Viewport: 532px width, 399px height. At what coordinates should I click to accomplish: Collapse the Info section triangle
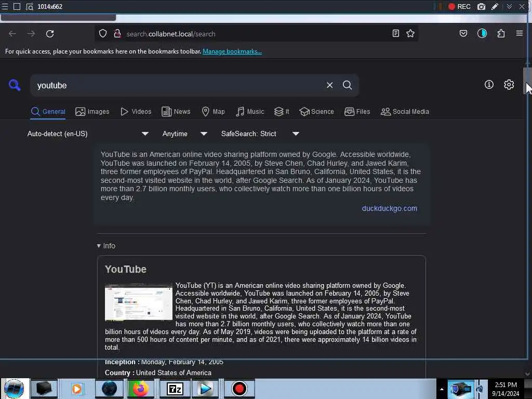pyautogui.click(x=99, y=246)
